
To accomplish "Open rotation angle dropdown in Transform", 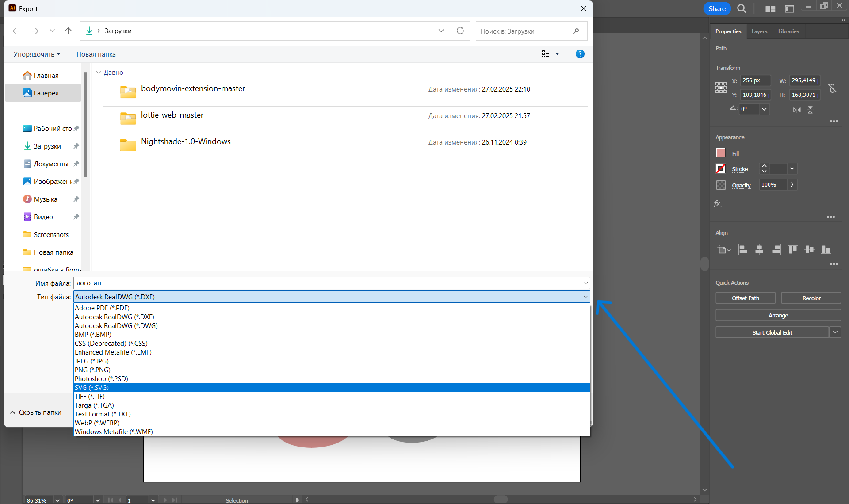I will pyautogui.click(x=765, y=109).
